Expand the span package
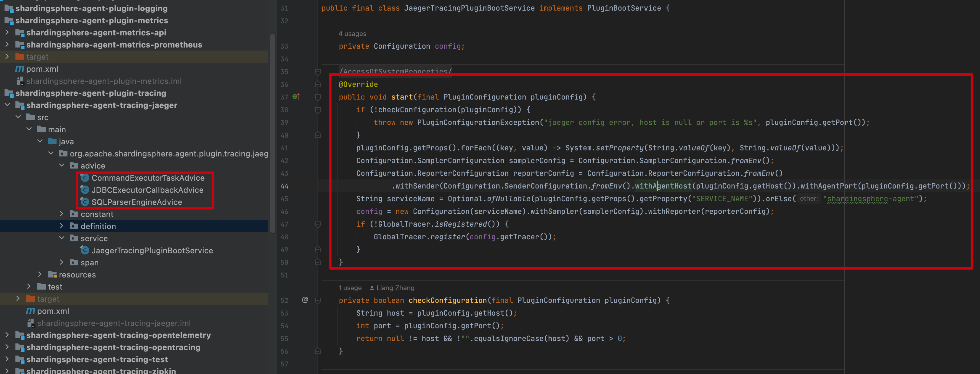The image size is (980, 374). 62,263
